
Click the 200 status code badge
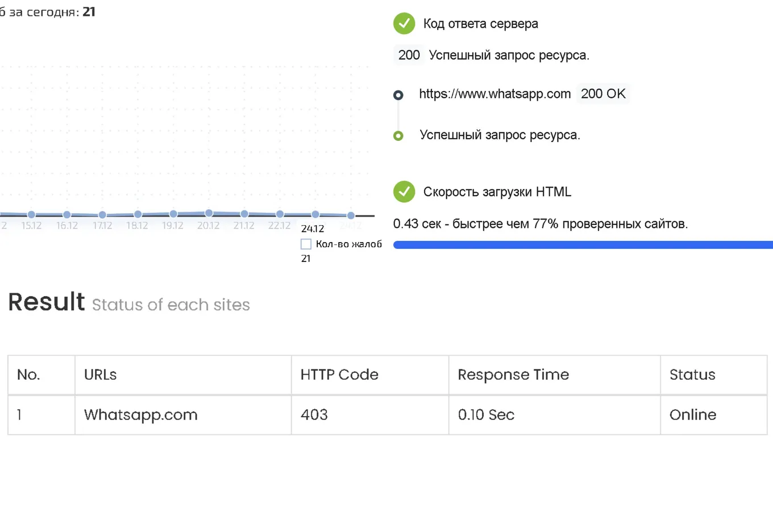click(409, 55)
